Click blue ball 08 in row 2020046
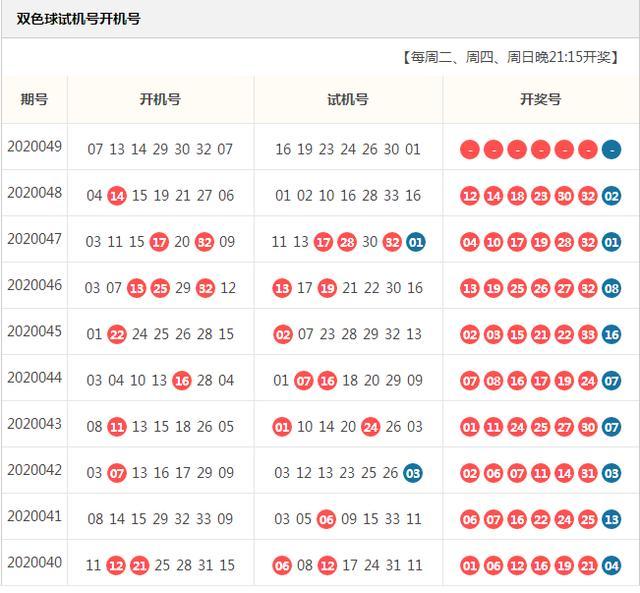This screenshot has width=640, height=593. coord(611,289)
